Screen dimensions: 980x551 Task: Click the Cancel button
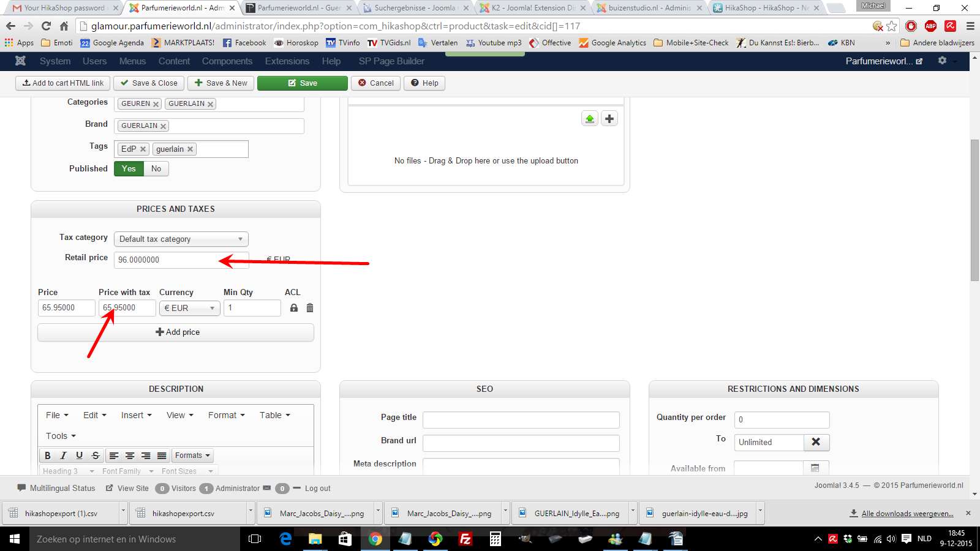pyautogui.click(x=376, y=83)
